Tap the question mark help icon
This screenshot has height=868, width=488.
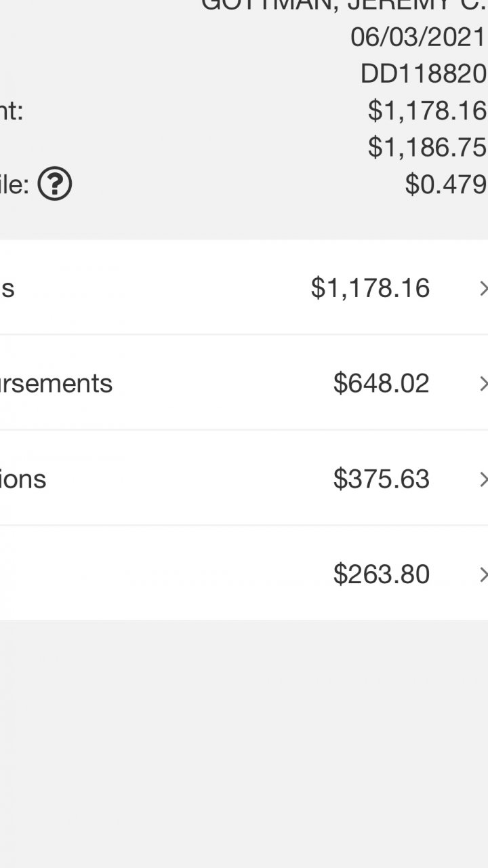coord(55,184)
